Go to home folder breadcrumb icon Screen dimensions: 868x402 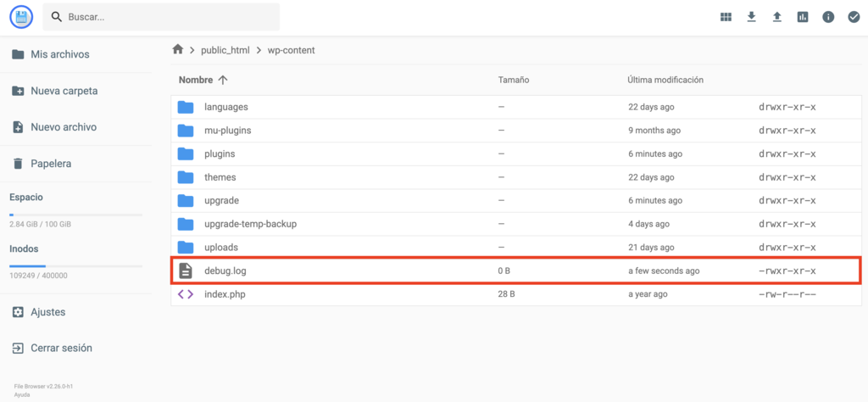(x=178, y=50)
